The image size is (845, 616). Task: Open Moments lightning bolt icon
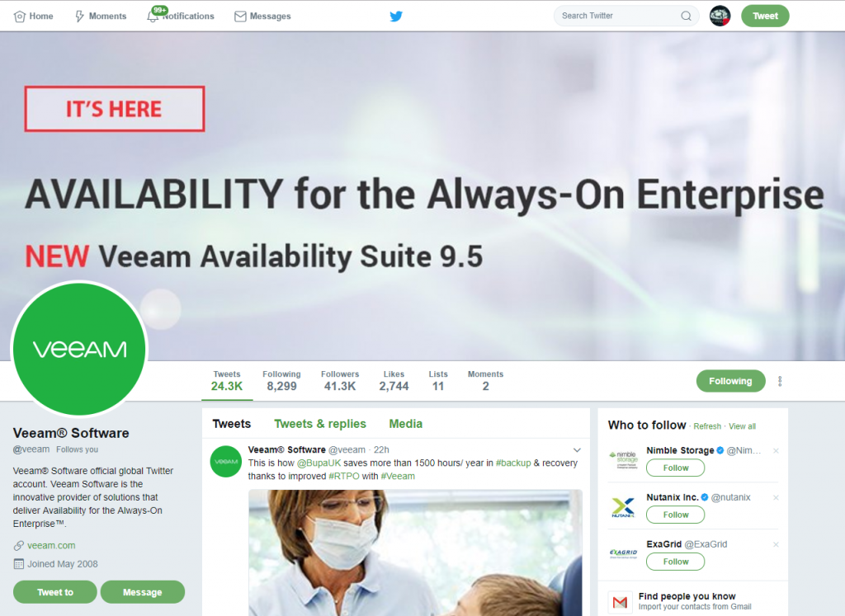click(x=80, y=16)
